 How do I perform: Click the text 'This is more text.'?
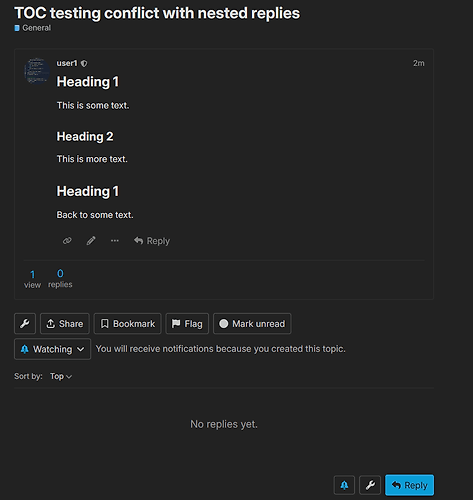(92, 159)
